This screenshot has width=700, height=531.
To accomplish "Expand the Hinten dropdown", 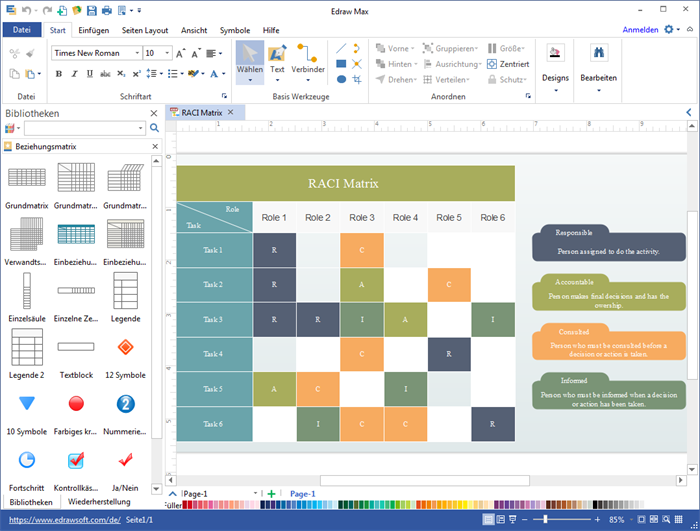I will [x=416, y=64].
